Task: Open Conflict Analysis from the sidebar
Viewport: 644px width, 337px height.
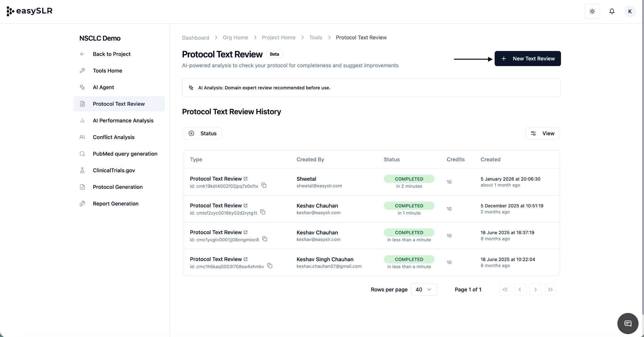Action: (x=114, y=137)
